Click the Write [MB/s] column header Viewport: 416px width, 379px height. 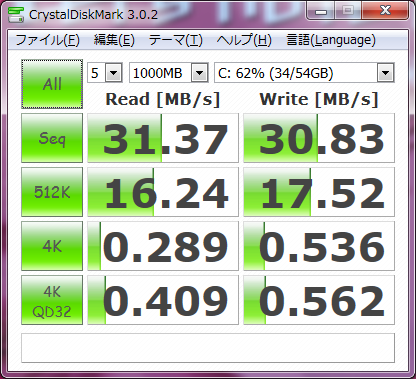(x=319, y=99)
